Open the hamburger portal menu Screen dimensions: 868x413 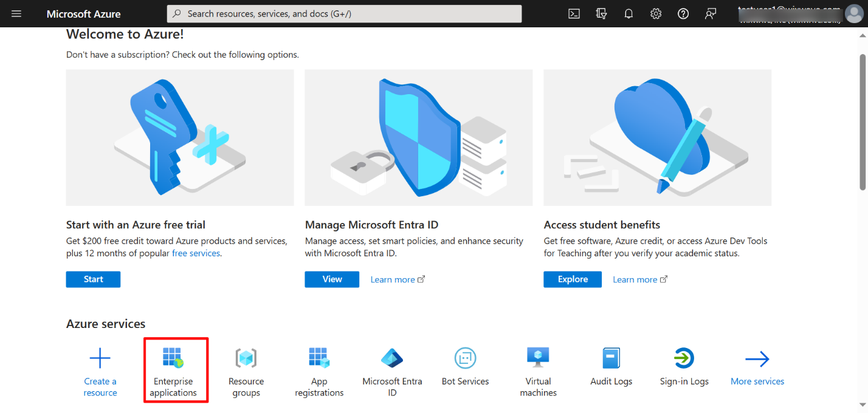(x=16, y=13)
